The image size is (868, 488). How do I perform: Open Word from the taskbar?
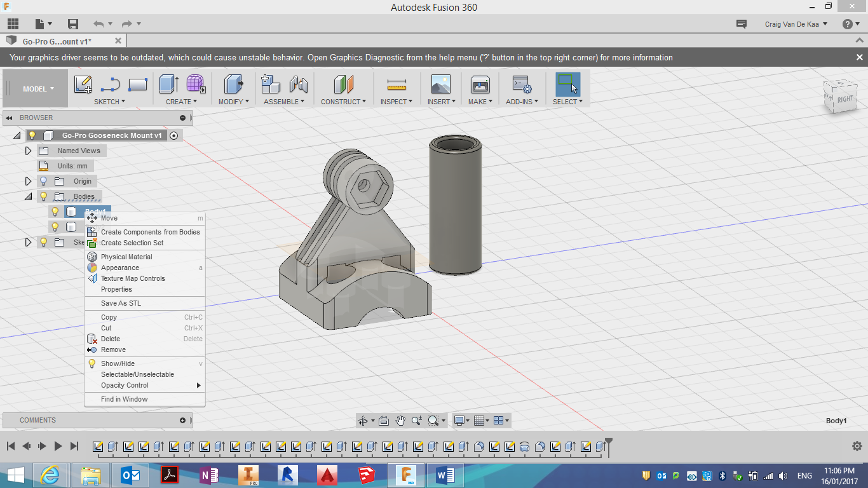[445, 475]
